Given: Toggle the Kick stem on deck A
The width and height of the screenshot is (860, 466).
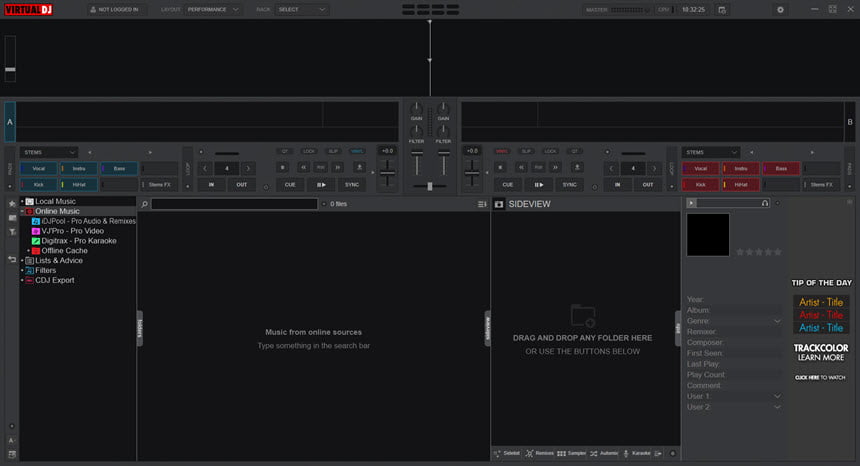Looking at the screenshot, I should 38,185.
